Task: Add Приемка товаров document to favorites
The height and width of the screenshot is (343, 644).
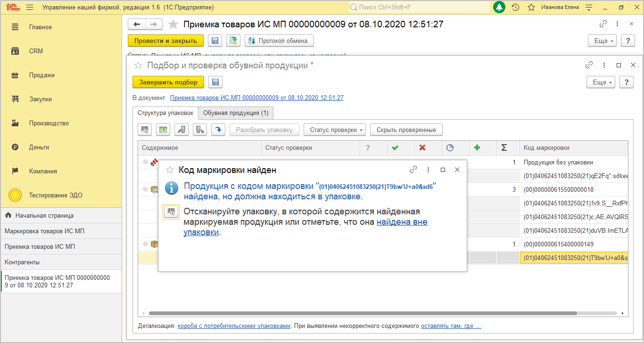Action: (x=173, y=24)
